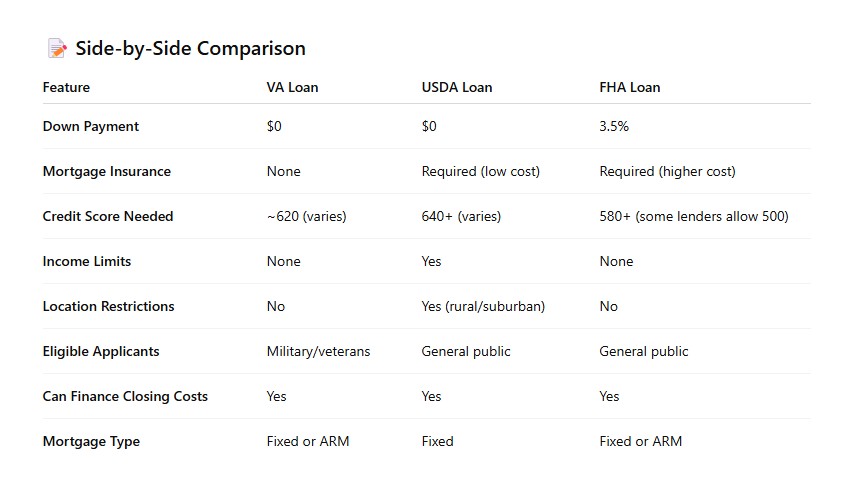Click the Required (higher cost) cell
The width and height of the screenshot is (845, 493).
(667, 171)
